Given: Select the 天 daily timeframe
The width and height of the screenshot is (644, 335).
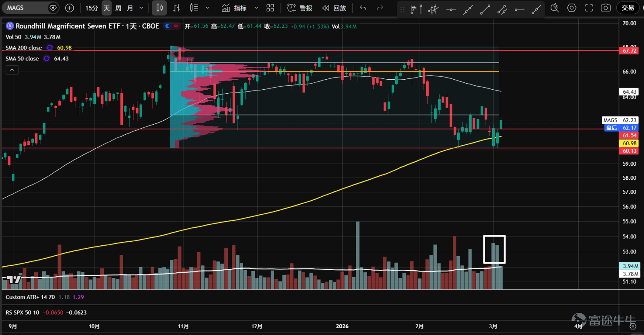Looking at the screenshot, I should (x=107, y=8).
